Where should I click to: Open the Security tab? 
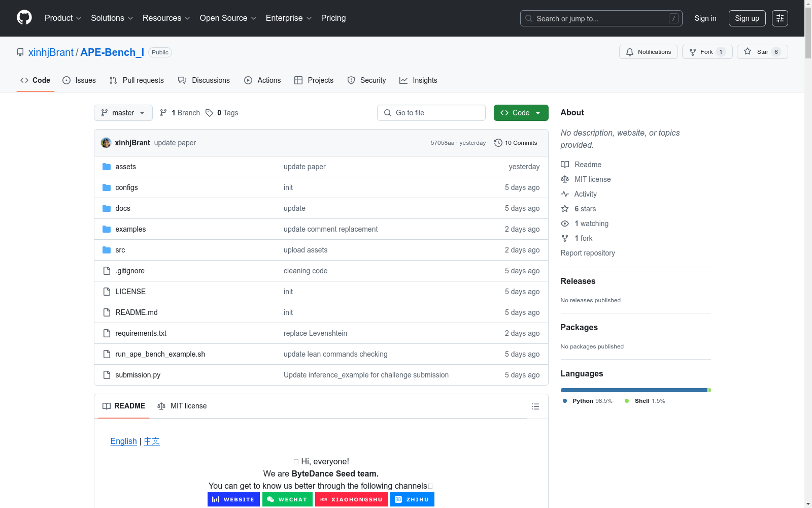366,80
